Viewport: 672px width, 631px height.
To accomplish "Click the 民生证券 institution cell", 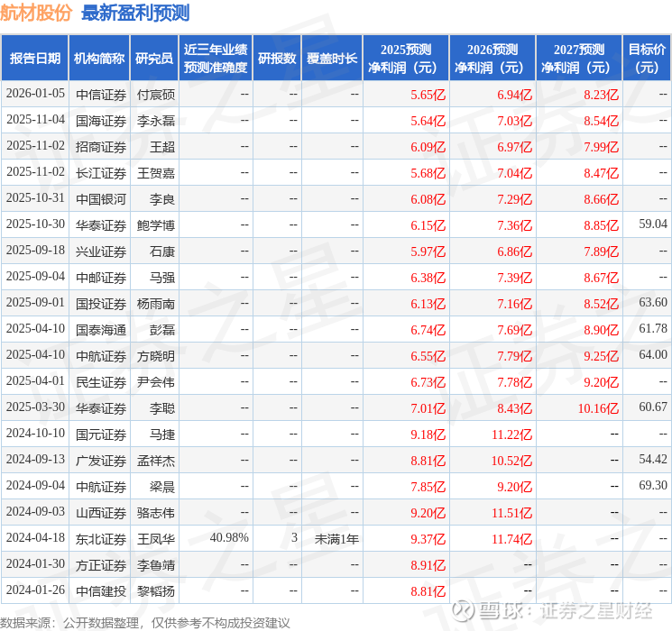I will (x=101, y=382).
